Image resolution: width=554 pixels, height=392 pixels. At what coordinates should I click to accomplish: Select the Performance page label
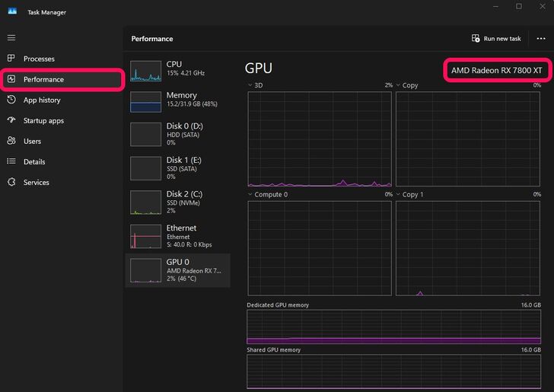(43, 79)
